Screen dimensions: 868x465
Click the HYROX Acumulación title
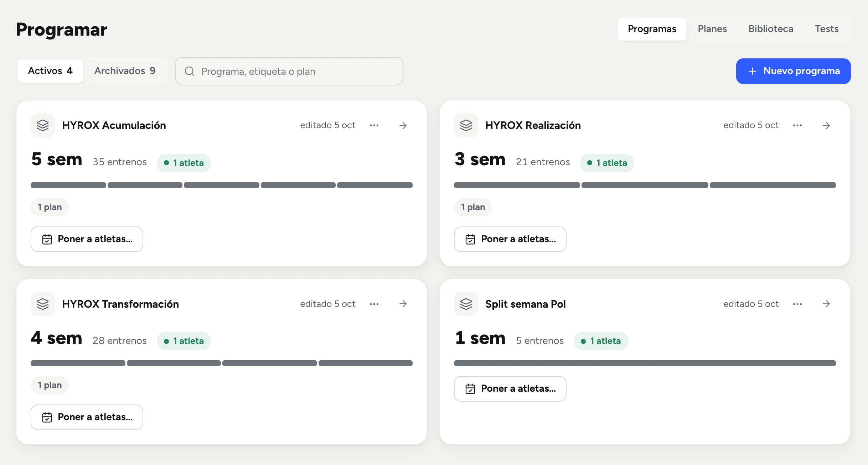(x=114, y=125)
